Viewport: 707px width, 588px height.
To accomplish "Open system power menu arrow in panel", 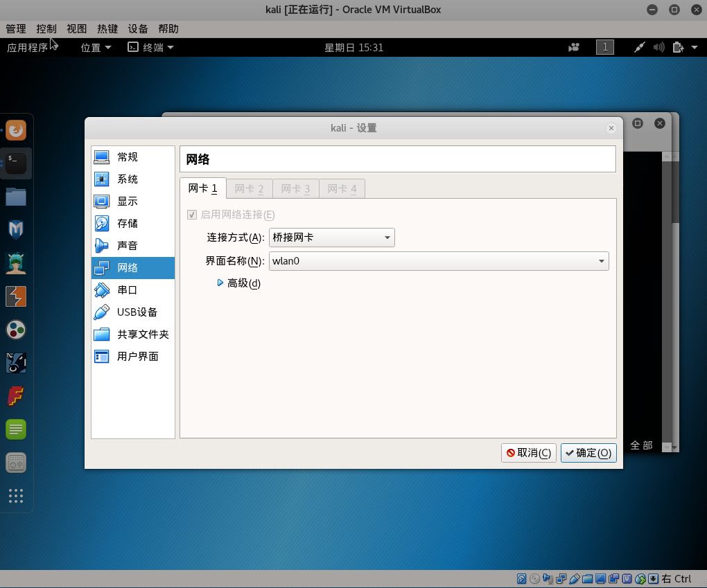I will pos(695,47).
